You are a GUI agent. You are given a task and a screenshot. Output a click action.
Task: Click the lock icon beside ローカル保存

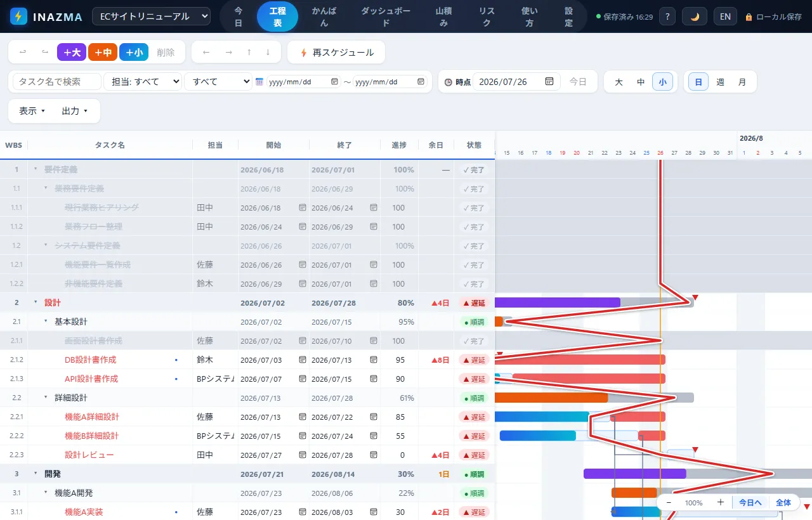tap(749, 17)
